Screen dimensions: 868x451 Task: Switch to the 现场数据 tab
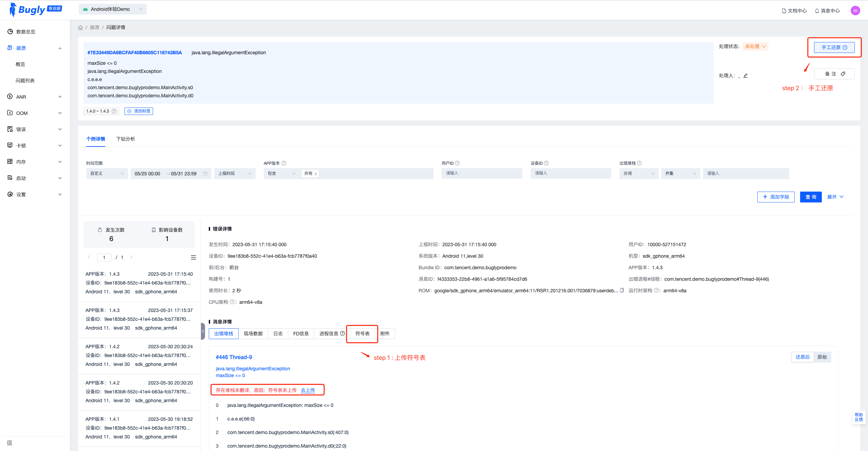(253, 334)
